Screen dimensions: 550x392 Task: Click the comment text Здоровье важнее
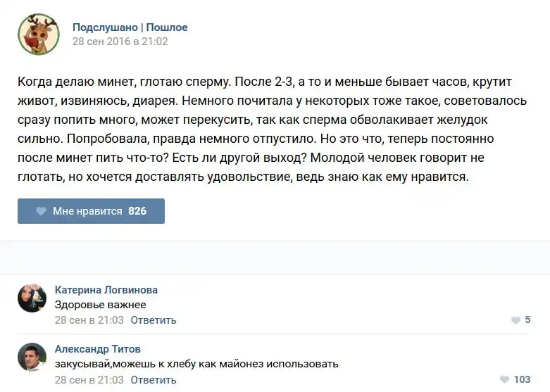[100, 305]
